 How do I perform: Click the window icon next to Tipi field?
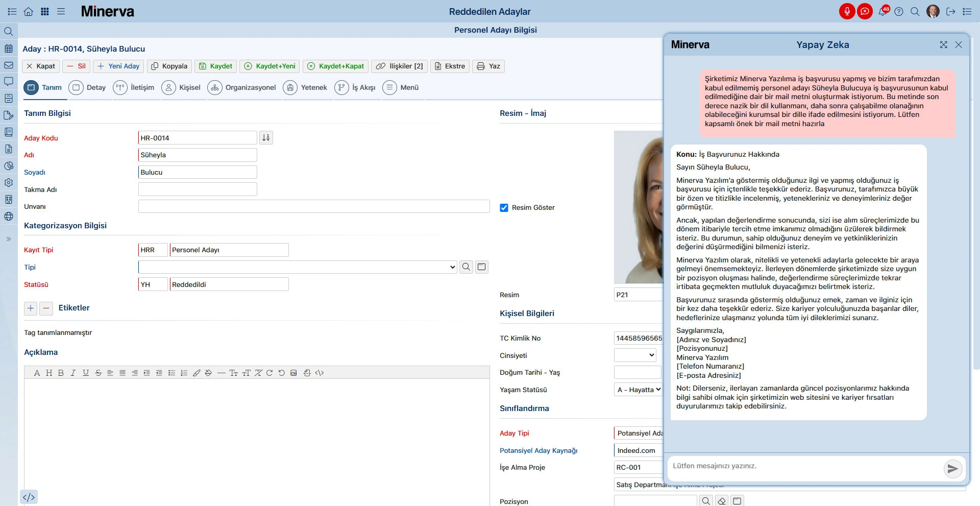[481, 267]
